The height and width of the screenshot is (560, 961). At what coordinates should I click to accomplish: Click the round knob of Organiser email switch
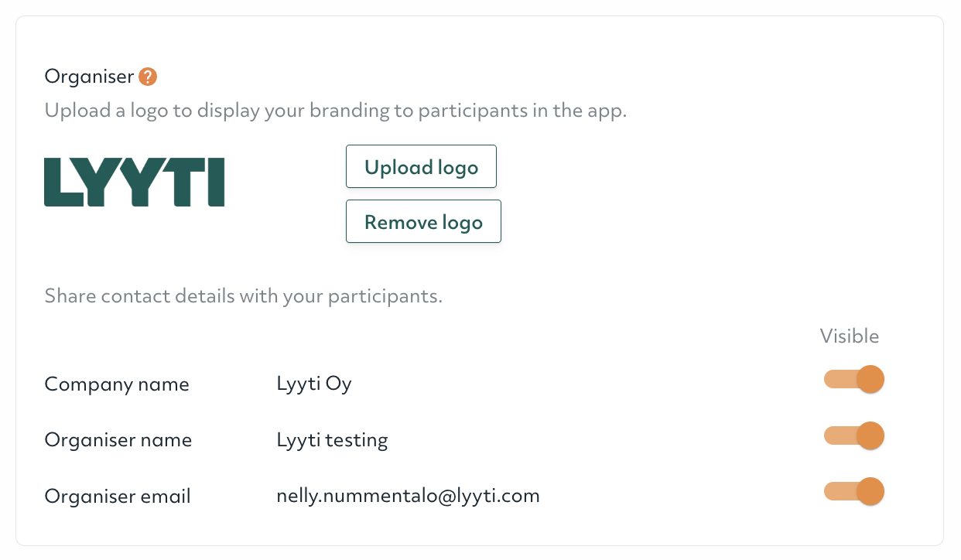click(x=870, y=492)
